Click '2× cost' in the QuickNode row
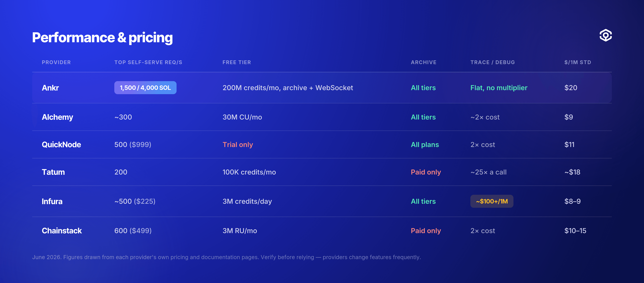 click(x=482, y=145)
